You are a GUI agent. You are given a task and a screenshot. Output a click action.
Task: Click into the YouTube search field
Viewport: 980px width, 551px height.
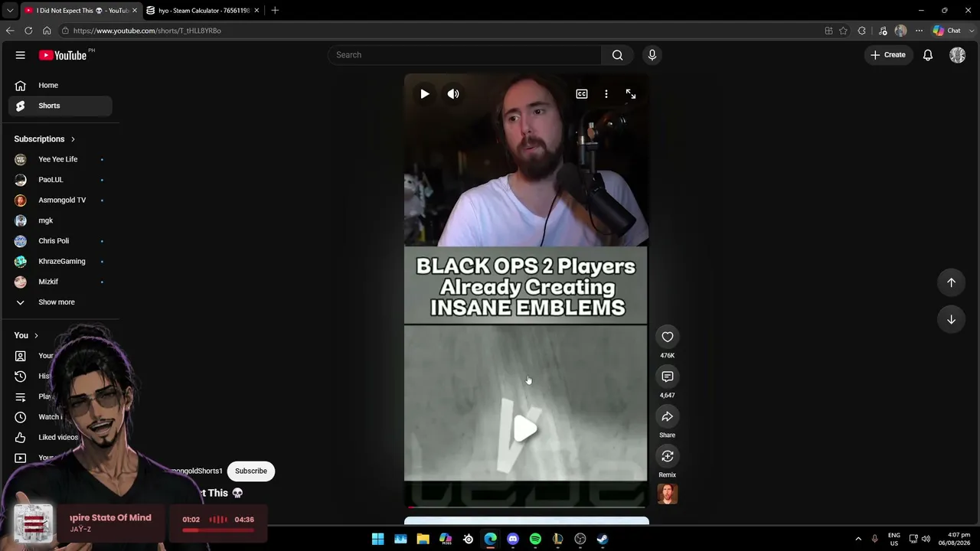465,55
